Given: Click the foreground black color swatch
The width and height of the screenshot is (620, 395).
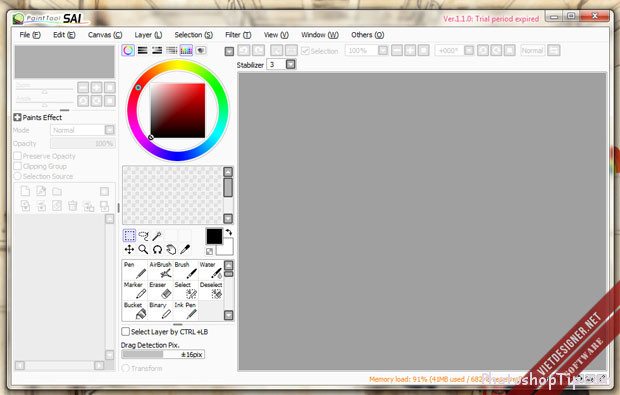Looking at the screenshot, I should 214,236.
